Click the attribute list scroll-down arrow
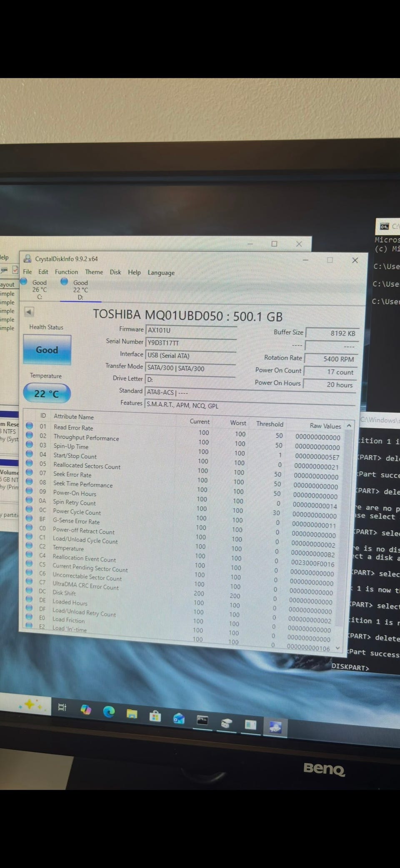This screenshot has width=400, height=868. pyautogui.click(x=338, y=649)
